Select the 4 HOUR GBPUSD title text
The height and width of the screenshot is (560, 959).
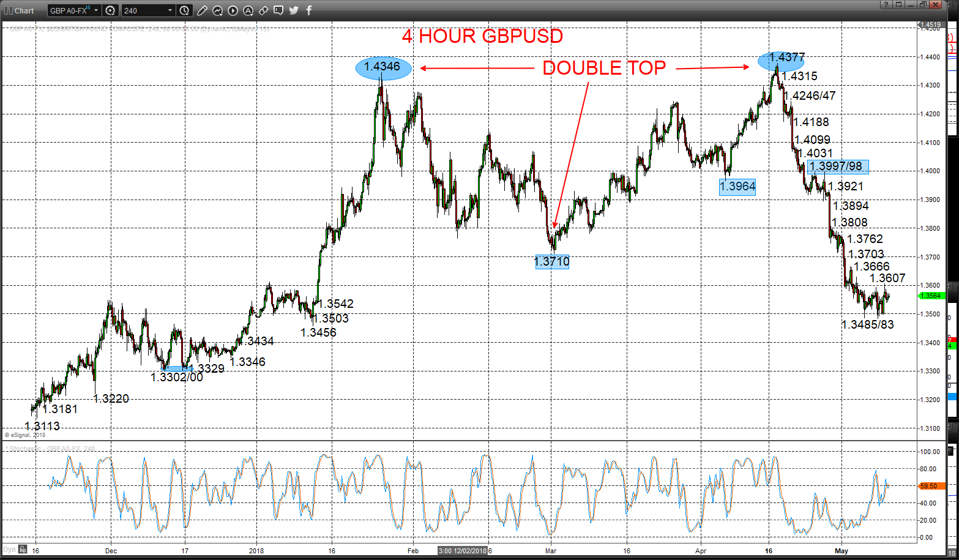(482, 36)
